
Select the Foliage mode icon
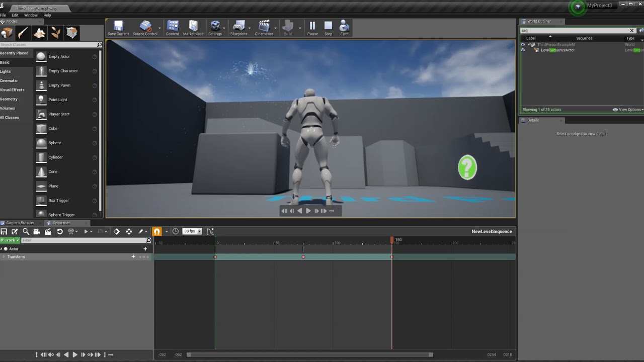[55, 33]
